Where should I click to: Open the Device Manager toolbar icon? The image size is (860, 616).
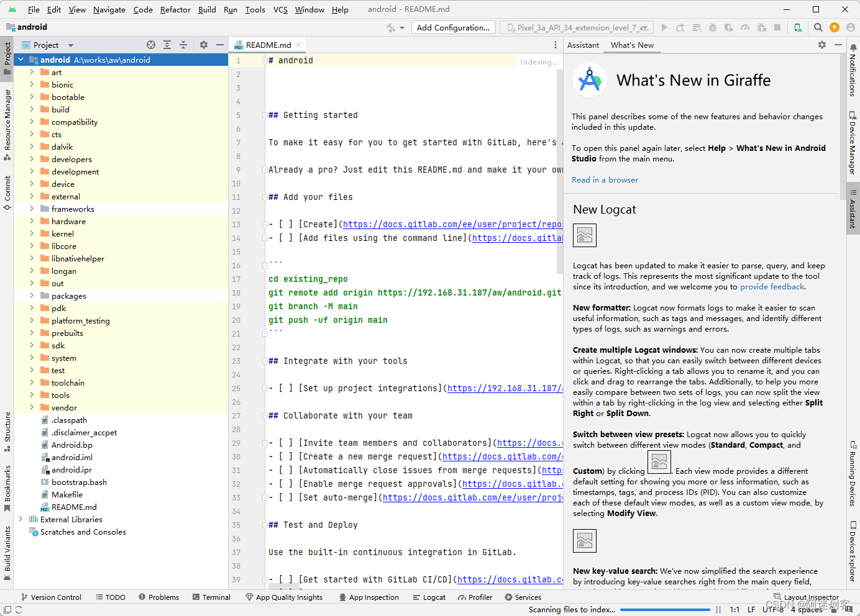point(798,27)
